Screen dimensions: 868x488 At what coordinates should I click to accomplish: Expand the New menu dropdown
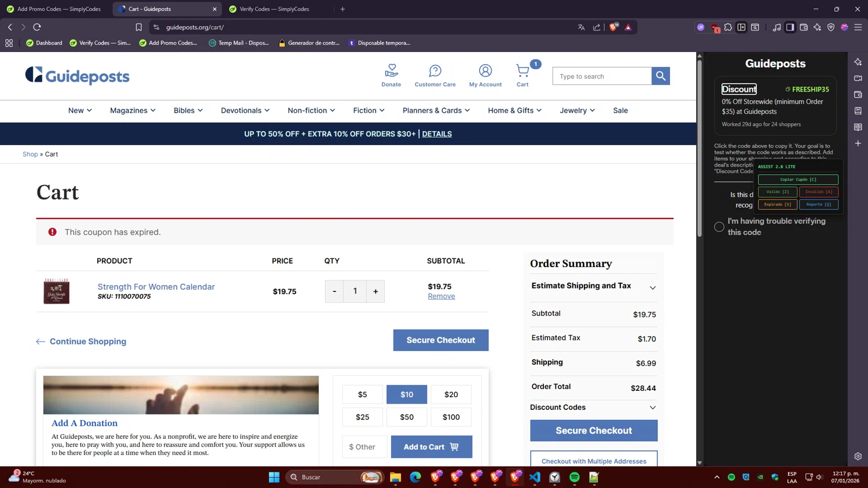pos(80,110)
